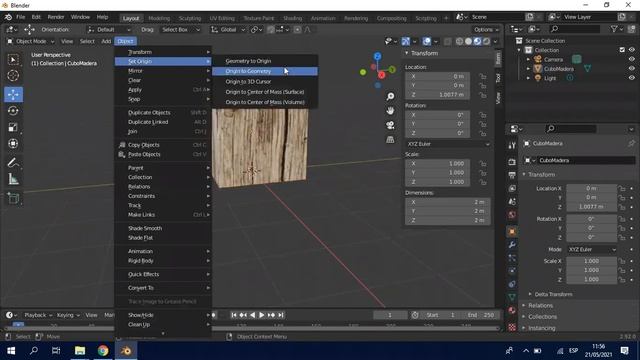
Task: Open Blender from the Windows taskbar
Action: [126, 351]
